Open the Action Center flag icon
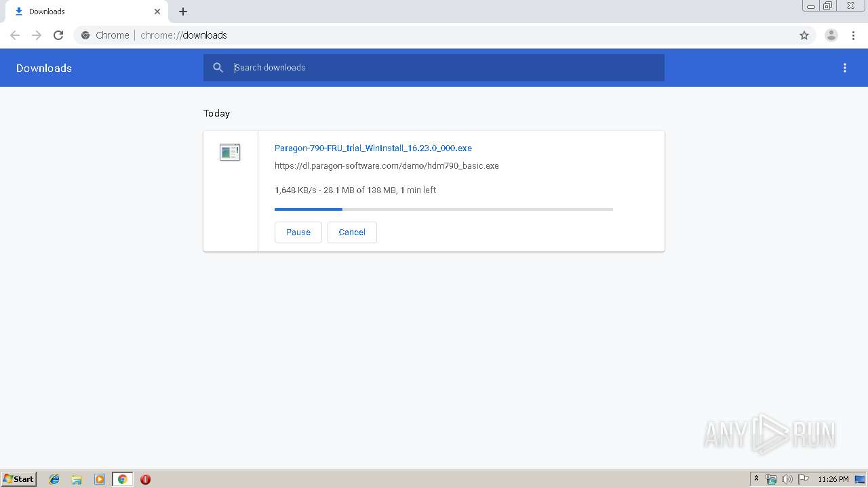 click(804, 479)
